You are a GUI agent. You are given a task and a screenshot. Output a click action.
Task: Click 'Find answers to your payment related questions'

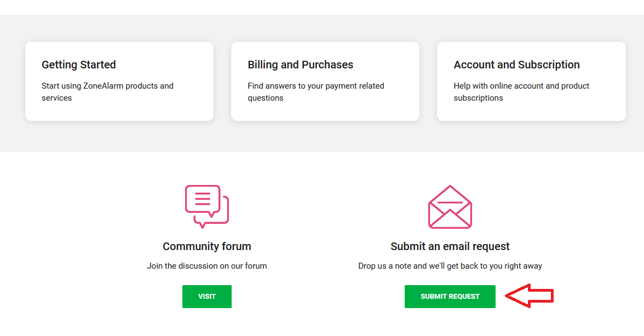tap(316, 92)
